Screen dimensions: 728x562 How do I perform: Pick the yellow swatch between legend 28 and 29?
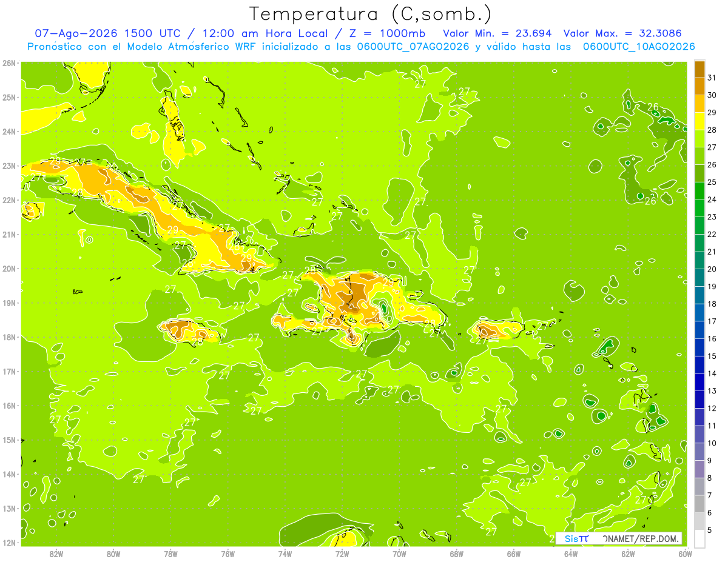(699, 121)
